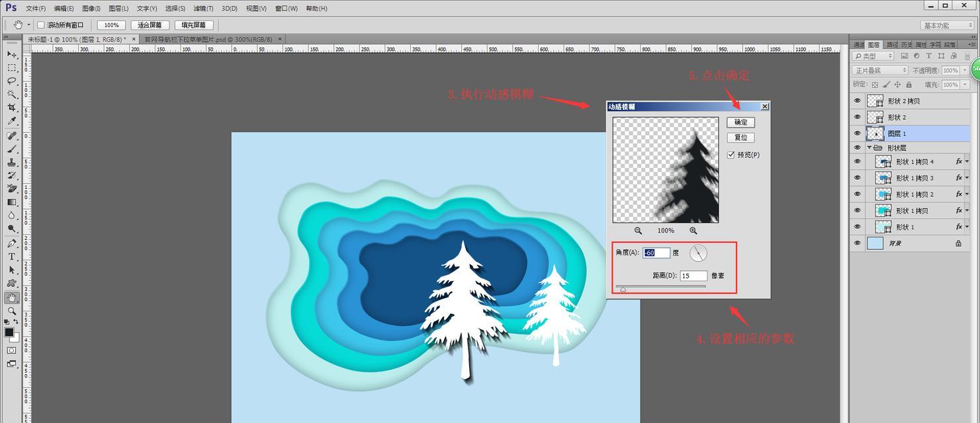This screenshot has height=423, width=980.
Task: Open the 文件(F) menu
Action: click(36, 9)
